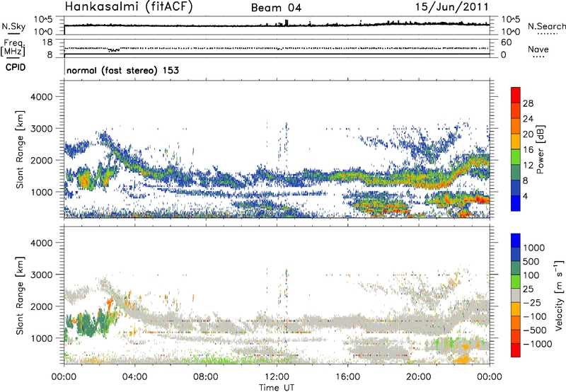Click the 'Time UT' axis title

277,388
